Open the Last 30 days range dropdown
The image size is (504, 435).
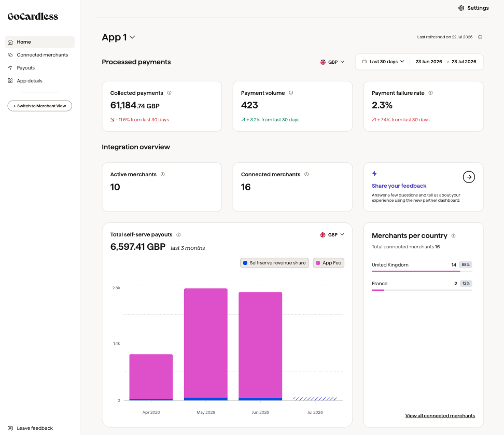coord(383,62)
